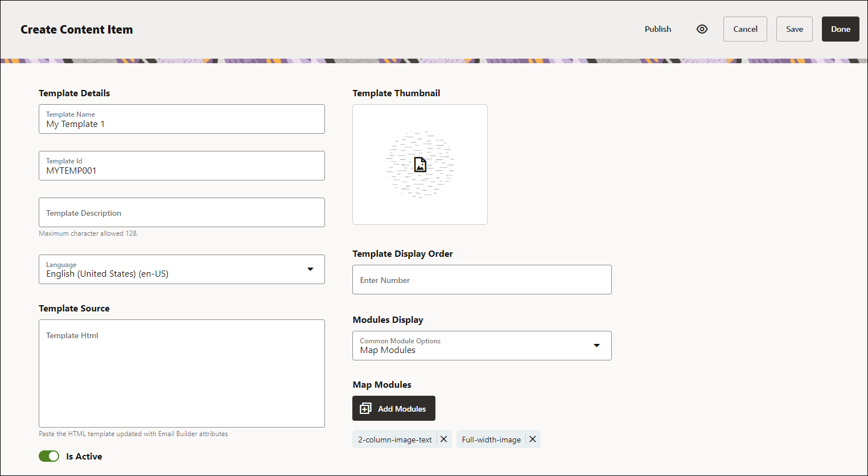The width and height of the screenshot is (868, 476).
Task: Click the Add Modules plus icon
Action: click(365, 408)
